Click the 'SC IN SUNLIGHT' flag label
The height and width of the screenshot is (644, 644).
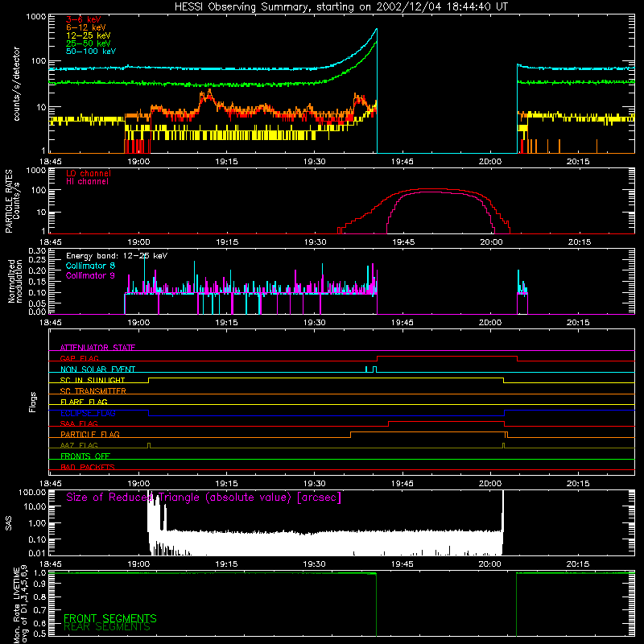93,380
